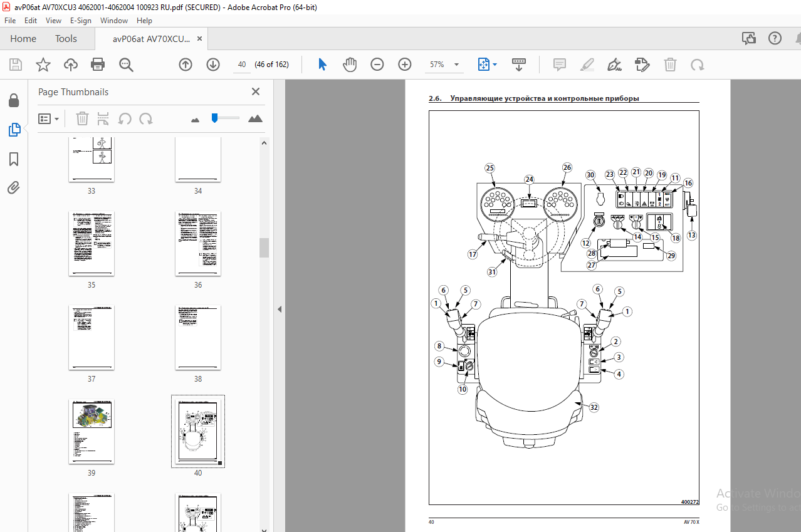This screenshot has width=801, height=532.
Task: Collapse the navigation pane arrow
Action: pyautogui.click(x=280, y=309)
